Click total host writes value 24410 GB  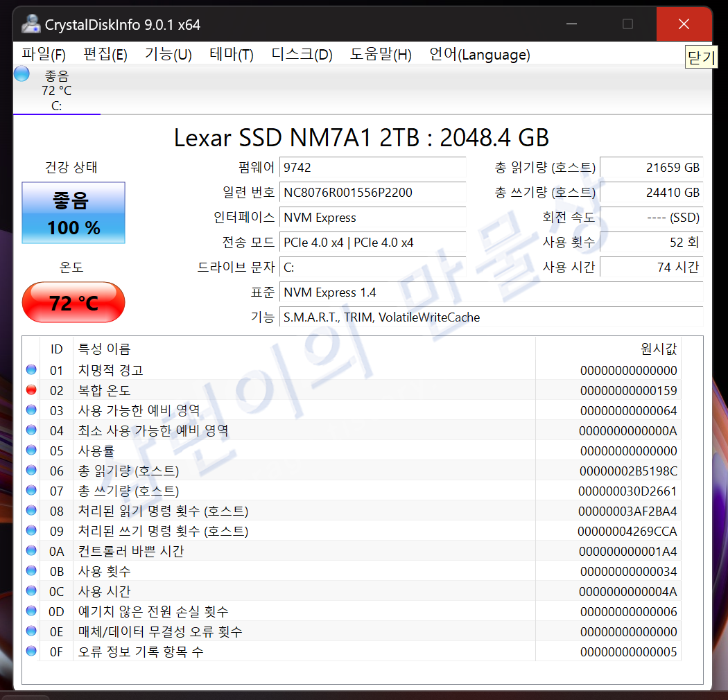coord(652,192)
